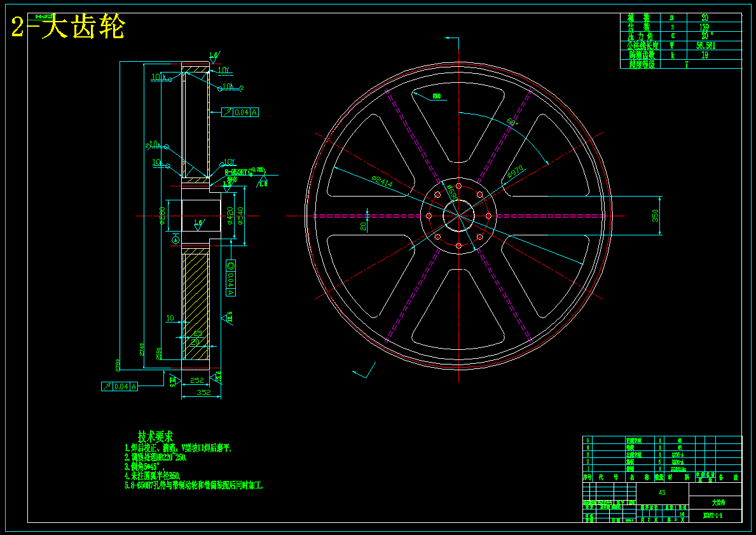The height and width of the screenshot is (535, 756).
Task: Click the parts list row number '5'
Action: (x=588, y=440)
